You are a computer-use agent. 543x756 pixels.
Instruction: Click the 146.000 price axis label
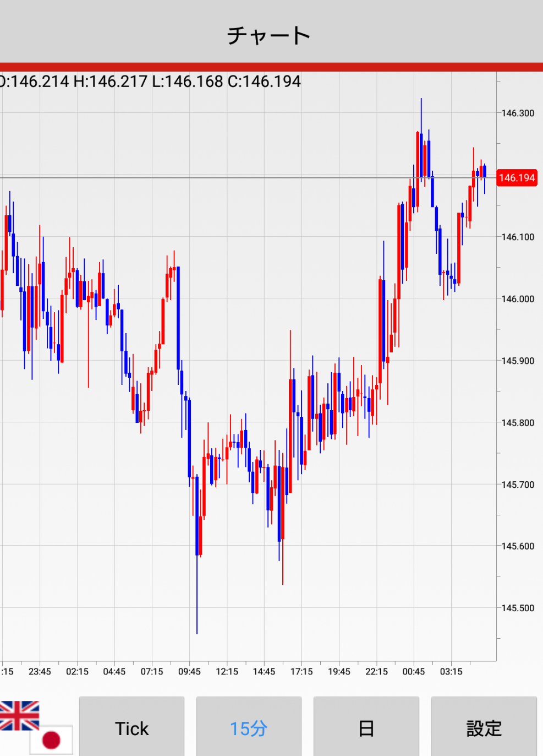pos(517,299)
